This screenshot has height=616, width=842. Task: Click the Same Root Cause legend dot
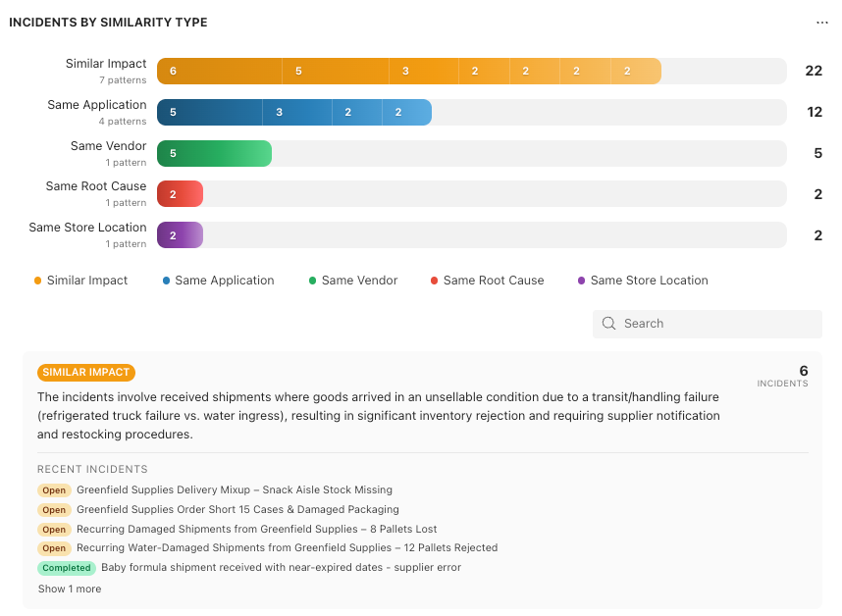434,281
